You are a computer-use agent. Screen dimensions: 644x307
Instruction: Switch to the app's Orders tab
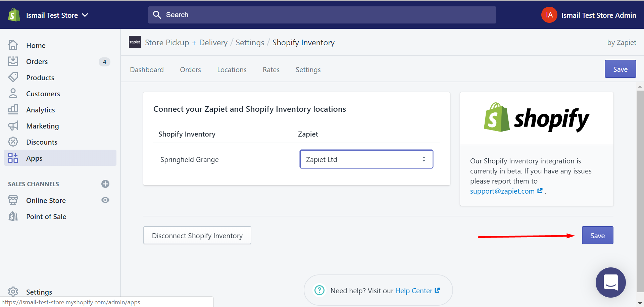(x=190, y=69)
